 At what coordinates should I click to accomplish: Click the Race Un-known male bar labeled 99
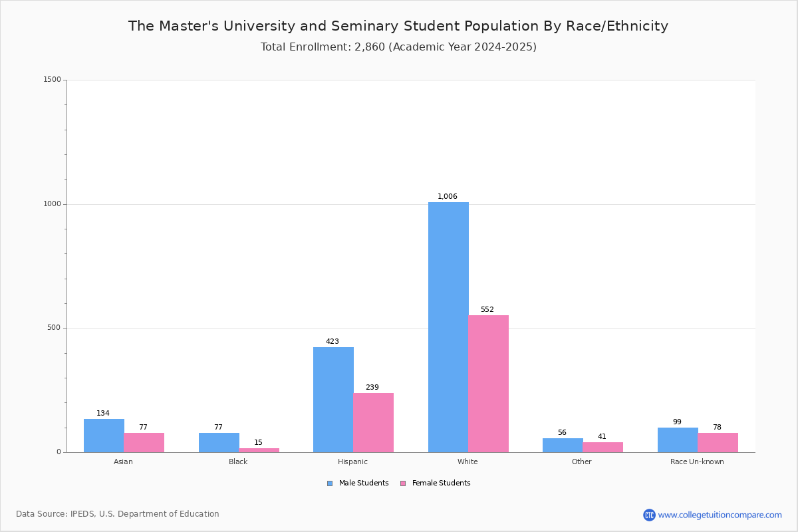(x=678, y=440)
